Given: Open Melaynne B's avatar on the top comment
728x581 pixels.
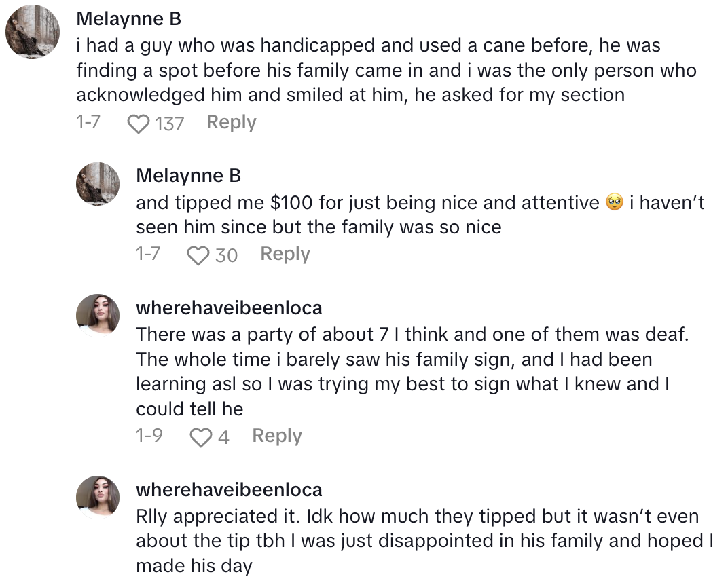Looking at the screenshot, I should 33,31.
